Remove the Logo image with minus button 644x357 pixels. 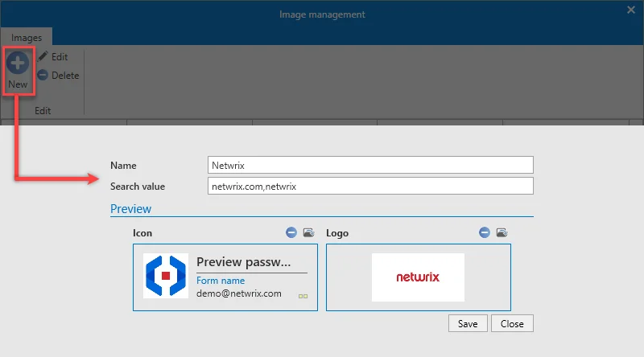click(485, 232)
